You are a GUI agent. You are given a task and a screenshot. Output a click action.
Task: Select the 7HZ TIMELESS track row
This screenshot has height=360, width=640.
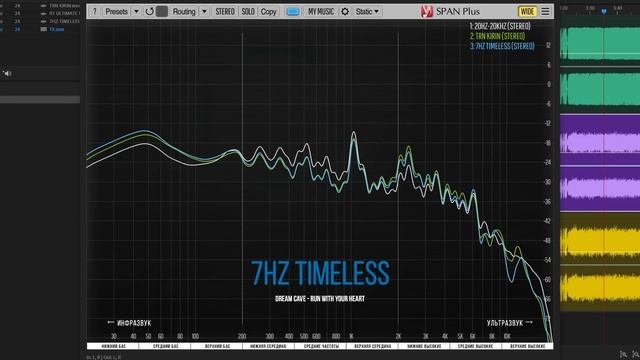click(40, 21)
